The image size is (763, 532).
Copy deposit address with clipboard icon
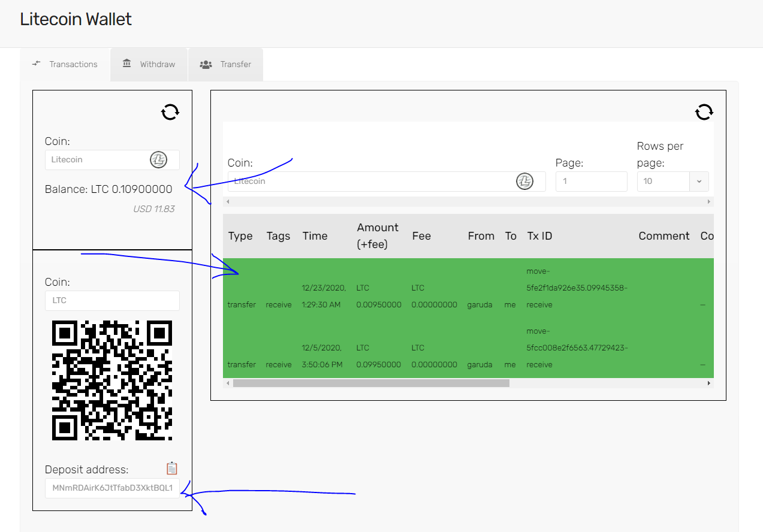click(172, 468)
